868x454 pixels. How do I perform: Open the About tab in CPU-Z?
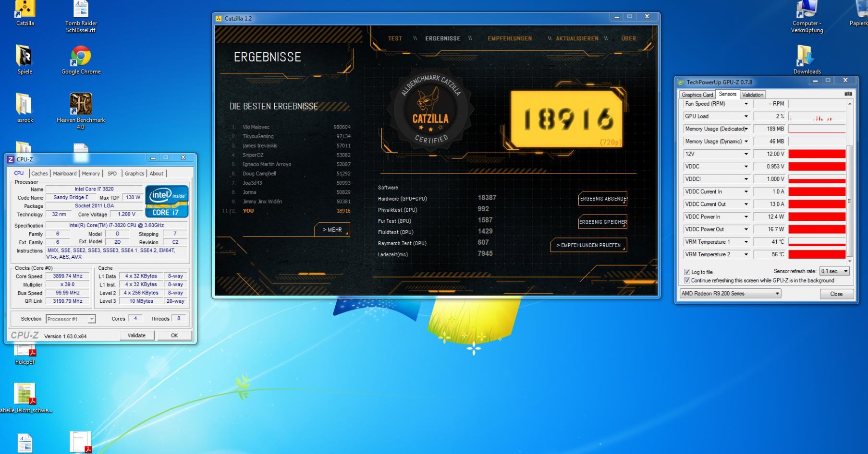point(157,174)
